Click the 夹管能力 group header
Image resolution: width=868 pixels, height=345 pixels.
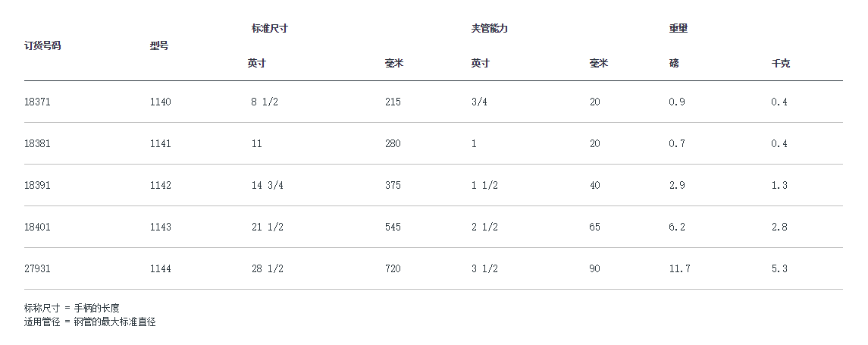pyautogui.click(x=489, y=29)
